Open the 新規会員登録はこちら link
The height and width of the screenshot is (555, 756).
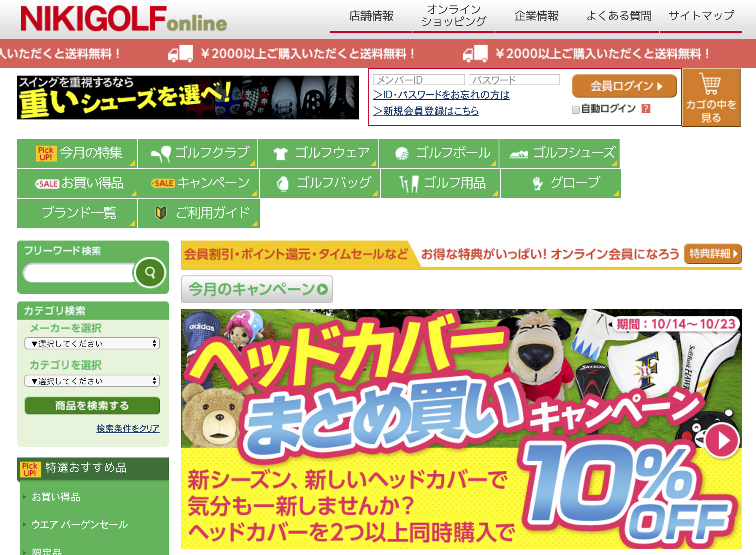(x=426, y=111)
